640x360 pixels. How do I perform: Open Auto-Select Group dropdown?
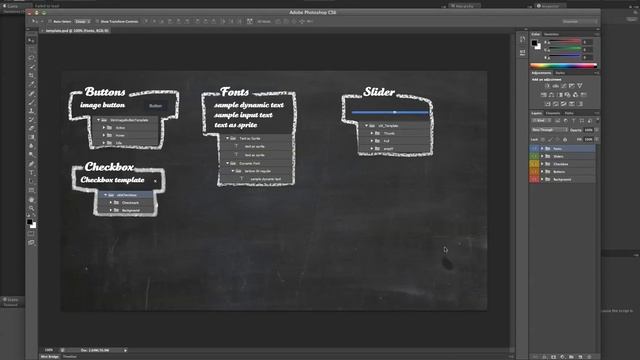82,21
